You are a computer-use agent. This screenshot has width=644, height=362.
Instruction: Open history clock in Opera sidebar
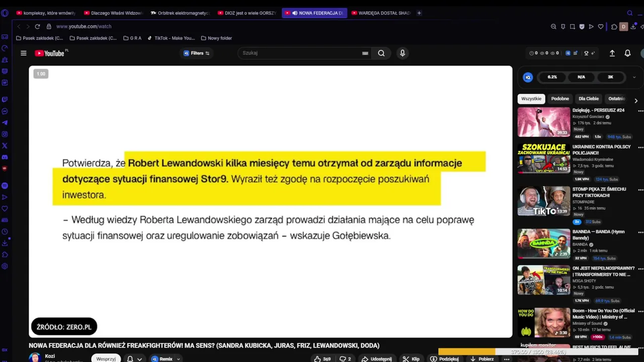coord(5,232)
